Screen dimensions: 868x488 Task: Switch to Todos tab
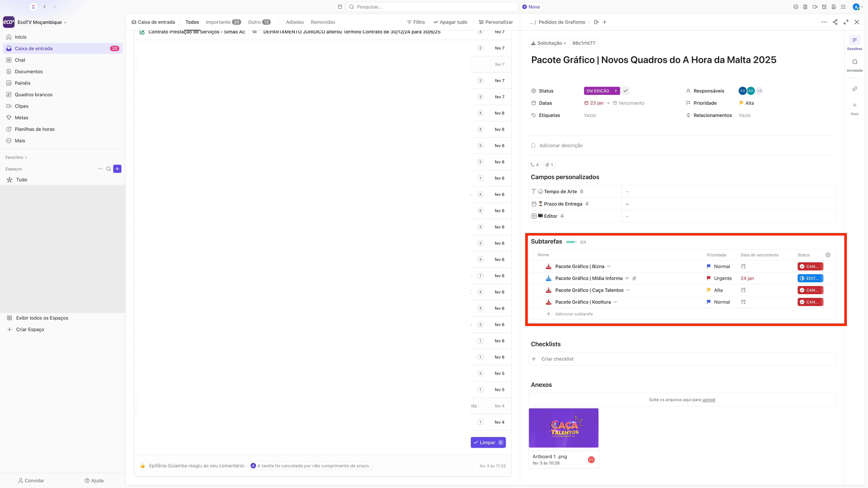click(x=192, y=22)
